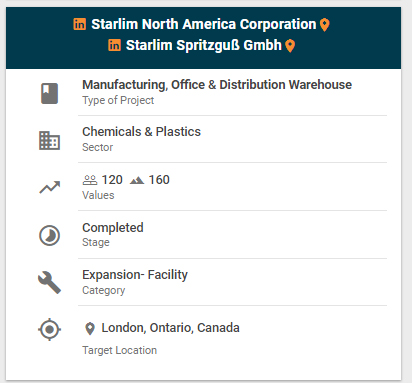Click the Category wrench icon
The image size is (412, 383).
49,282
